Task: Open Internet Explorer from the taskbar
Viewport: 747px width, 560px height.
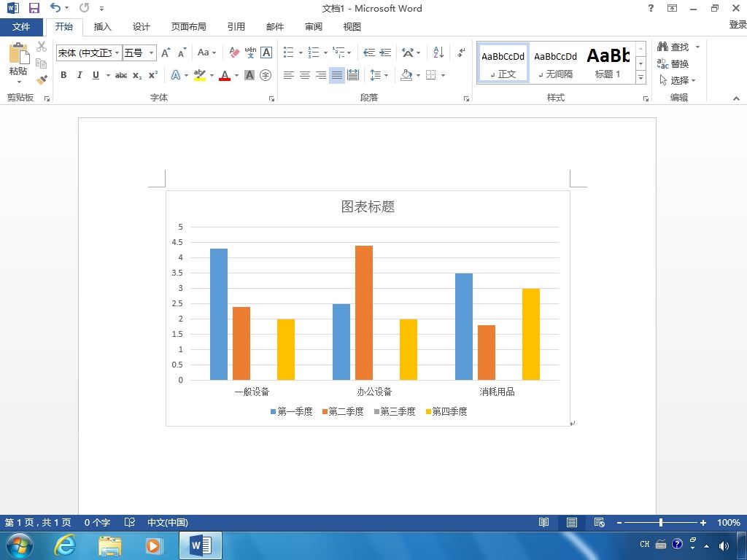Action: pos(64,545)
